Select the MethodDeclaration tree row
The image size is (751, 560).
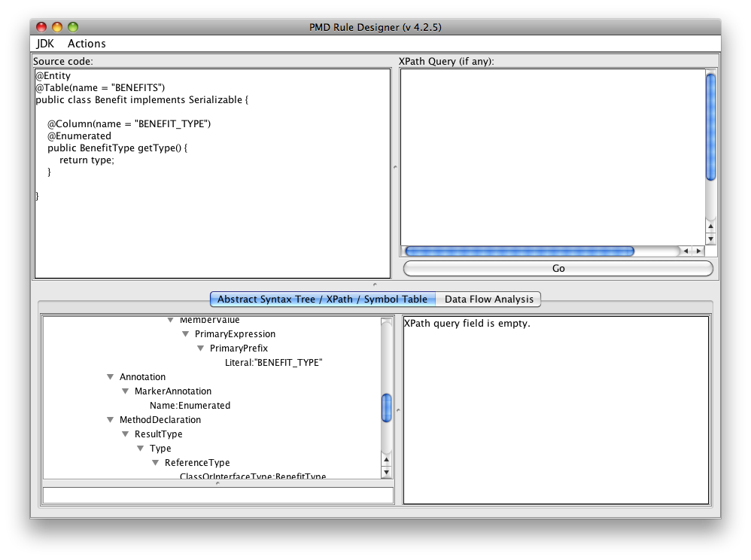(x=160, y=420)
